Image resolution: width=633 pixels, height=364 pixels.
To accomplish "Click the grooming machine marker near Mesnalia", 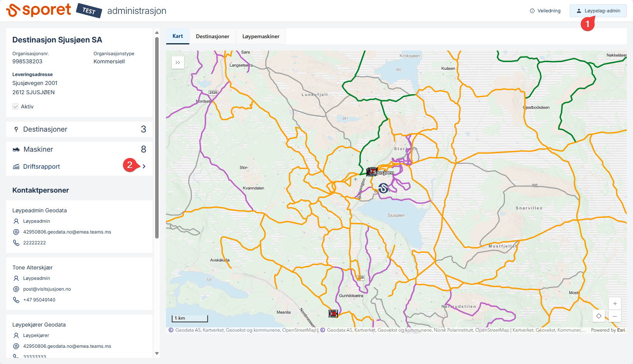I will (x=333, y=313).
